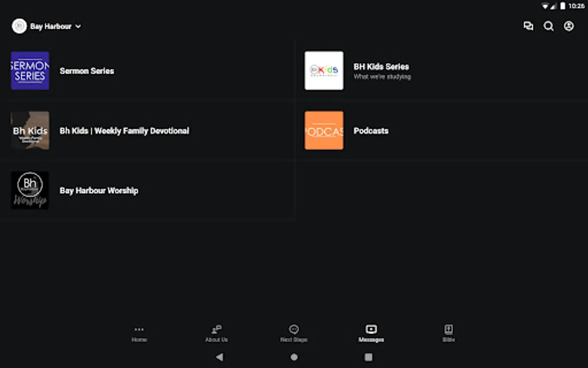Open the BH Kids Series thumbnail
Image resolution: width=588 pixels, height=368 pixels.
[324, 70]
